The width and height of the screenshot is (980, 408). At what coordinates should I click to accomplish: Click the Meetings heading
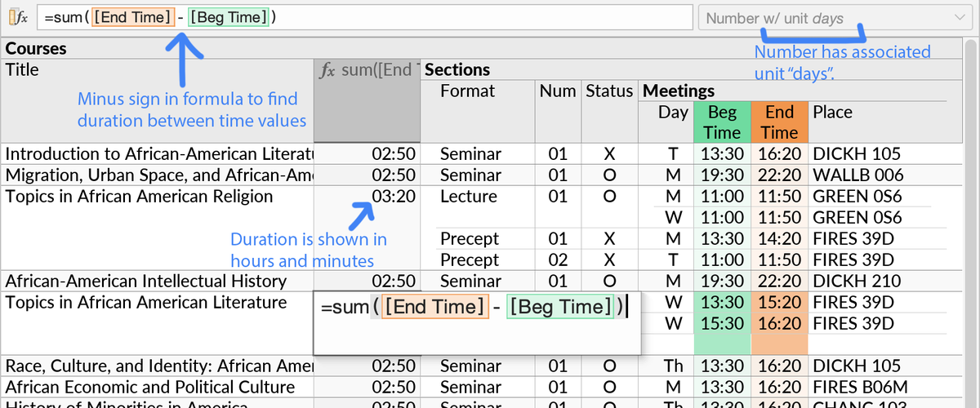click(x=679, y=91)
